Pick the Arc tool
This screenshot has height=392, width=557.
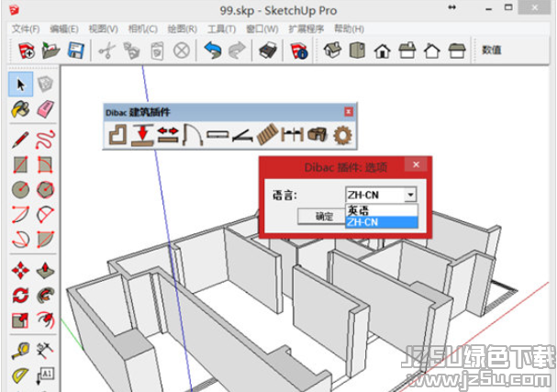tap(20, 215)
